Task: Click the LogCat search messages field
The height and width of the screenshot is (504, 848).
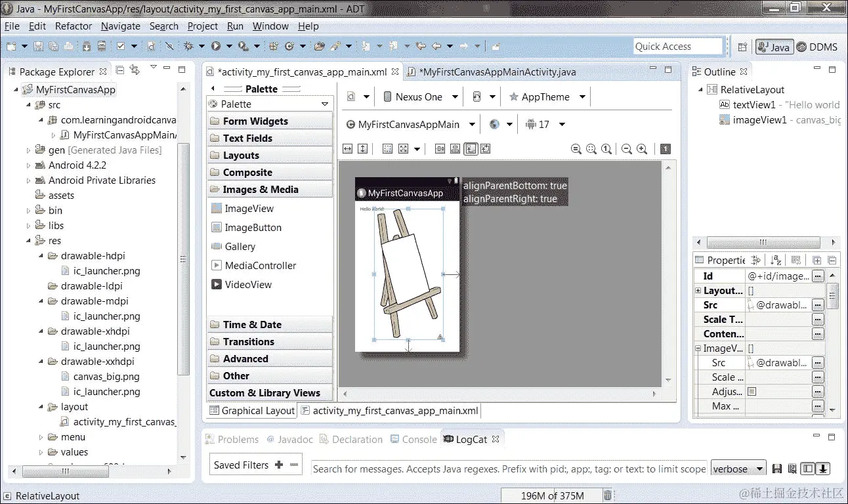Action: point(509,469)
